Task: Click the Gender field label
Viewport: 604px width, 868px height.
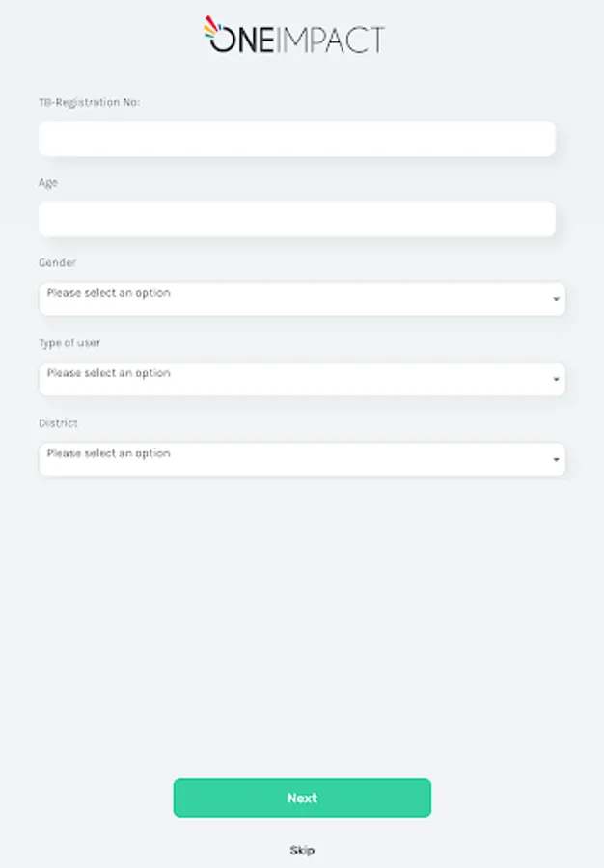Action: tap(57, 262)
